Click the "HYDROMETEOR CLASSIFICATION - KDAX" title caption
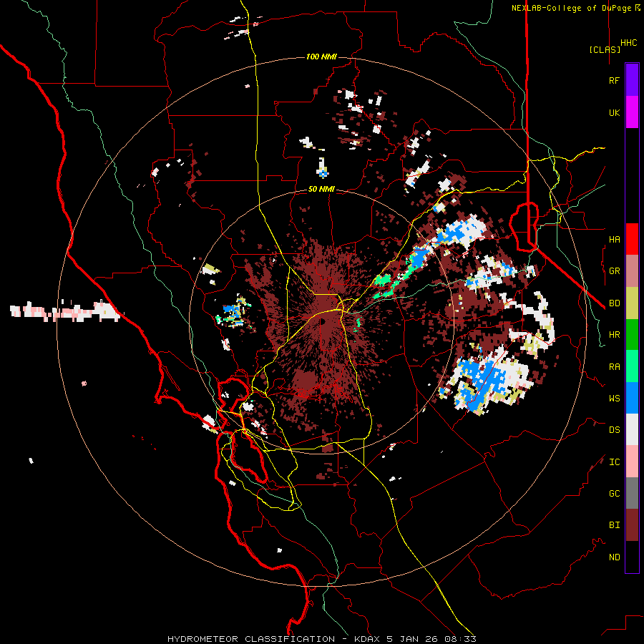This screenshot has height=644, width=644. pyautogui.click(x=275, y=639)
